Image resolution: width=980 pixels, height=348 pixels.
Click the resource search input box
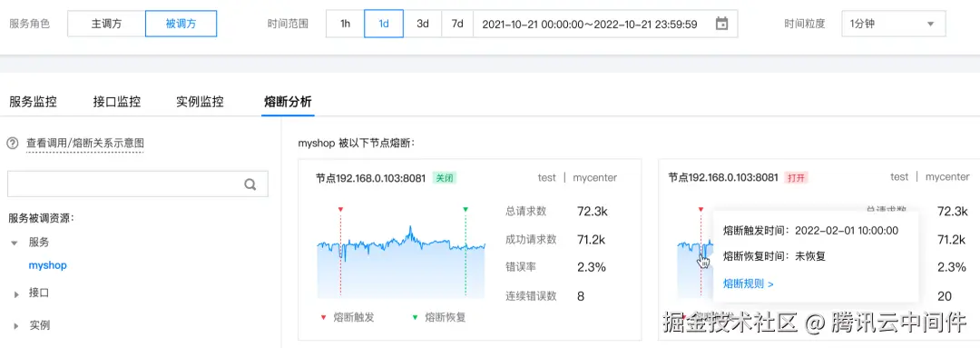[x=138, y=184]
